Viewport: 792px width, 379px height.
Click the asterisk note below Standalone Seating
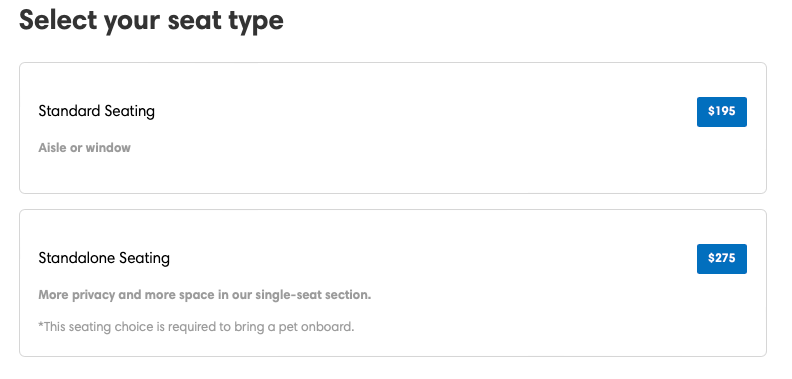point(196,327)
